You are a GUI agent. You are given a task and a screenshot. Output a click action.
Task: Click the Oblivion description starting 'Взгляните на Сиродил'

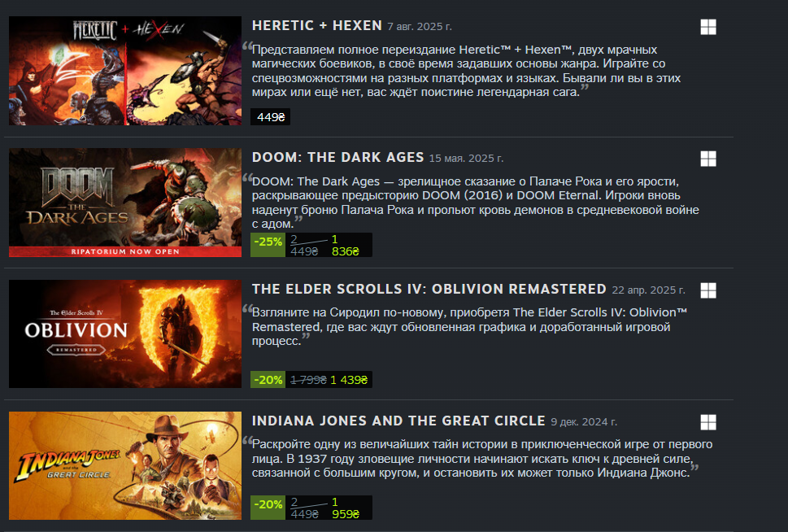coord(469,327)
